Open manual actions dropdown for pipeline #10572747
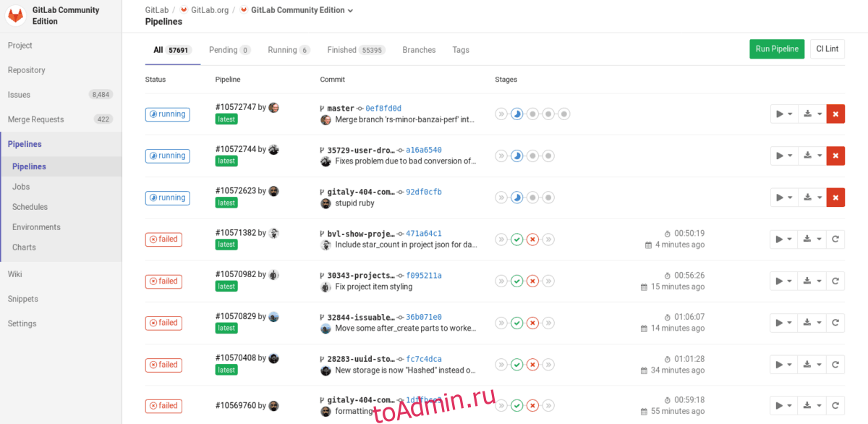868x424 pixels. pyautogui.click(x=783, y=114)
